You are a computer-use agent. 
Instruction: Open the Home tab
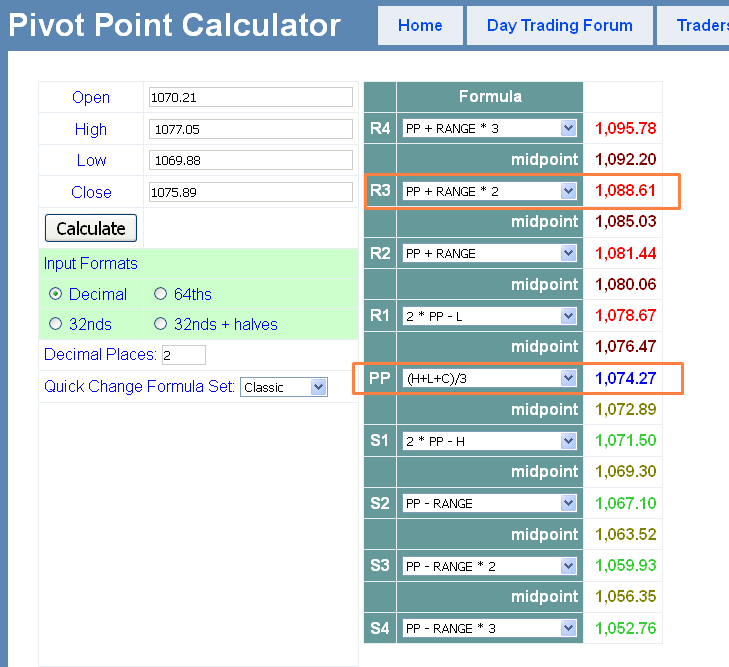420,26
